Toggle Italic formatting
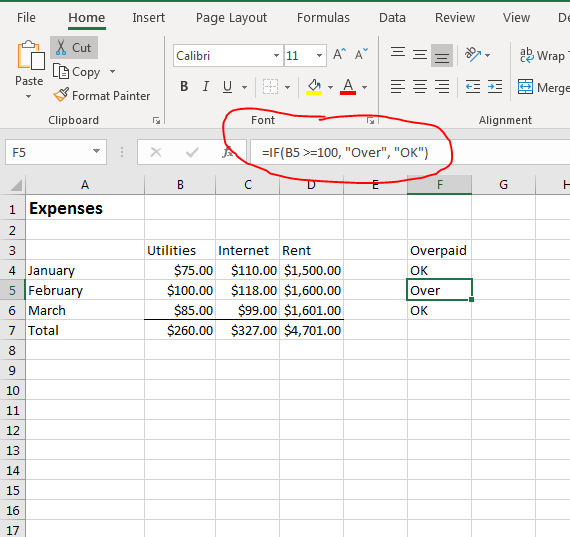This screenshot has height=537, width=570. coord(206,87)
